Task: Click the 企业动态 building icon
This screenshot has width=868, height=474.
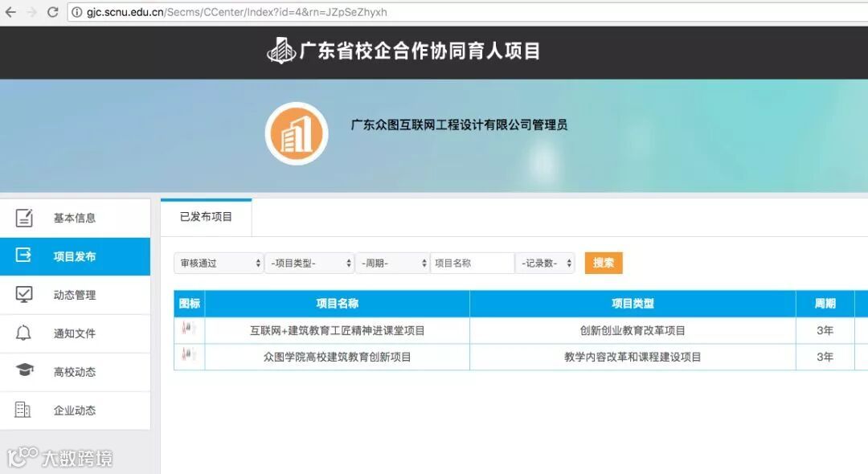Action: tap(23, 410)
